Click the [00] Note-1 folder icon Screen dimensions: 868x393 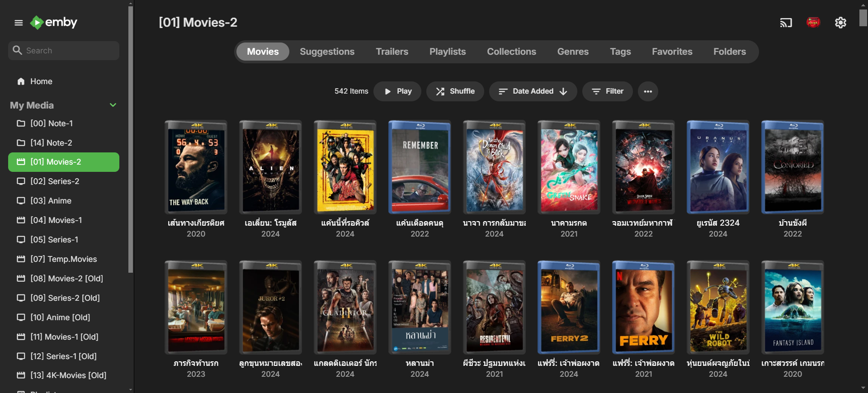coord(21,123)
